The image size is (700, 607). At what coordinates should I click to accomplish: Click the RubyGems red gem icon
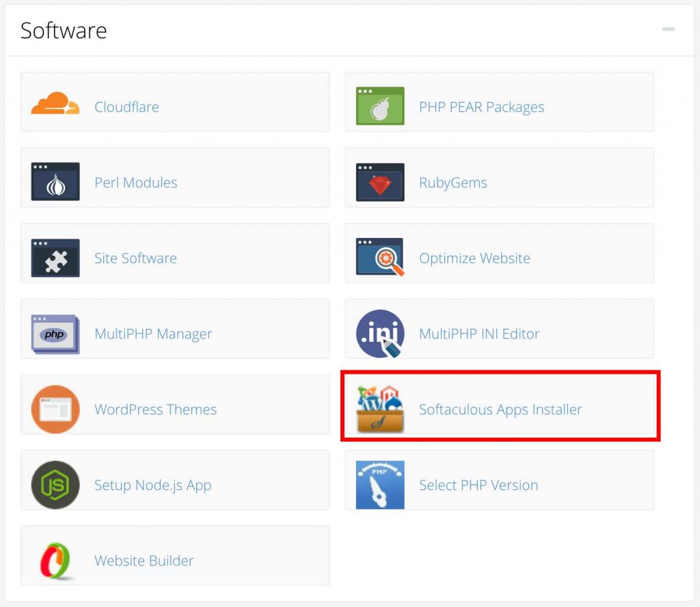pyautogui.click(x=380, y=182)
